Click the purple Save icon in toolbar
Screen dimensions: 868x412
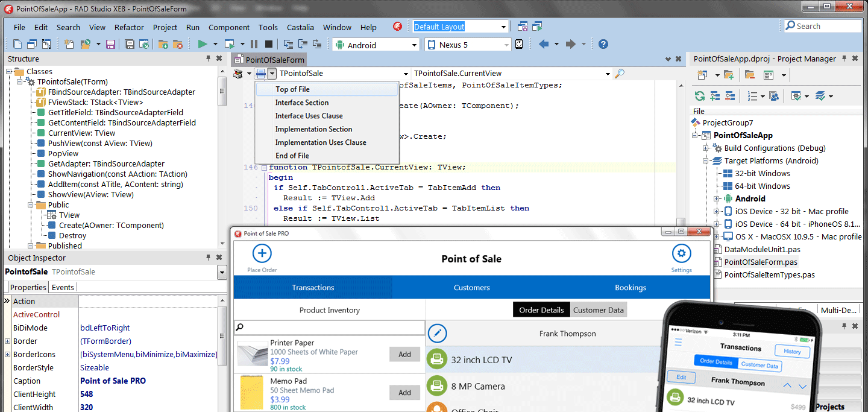tap(110, 45)
